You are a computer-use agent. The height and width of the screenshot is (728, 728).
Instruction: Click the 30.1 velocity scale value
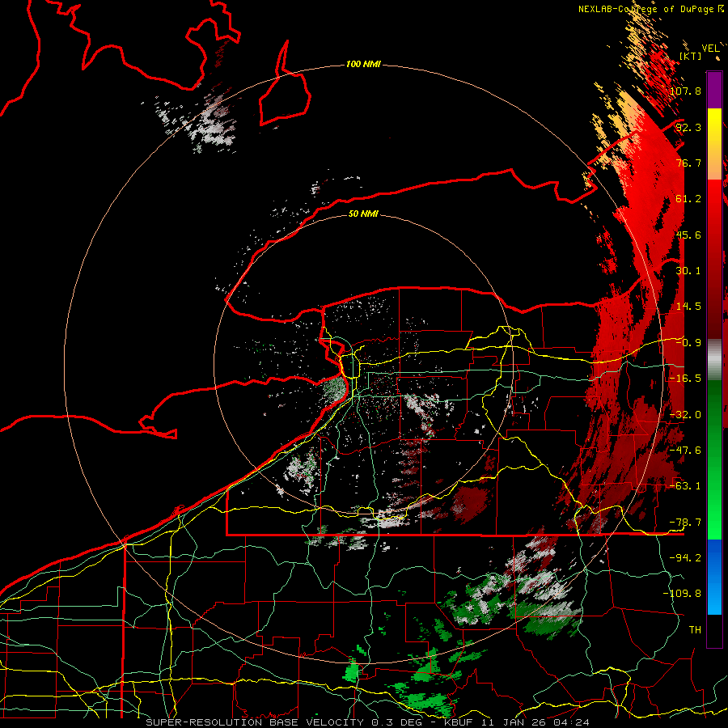click(x=688, y=271)
